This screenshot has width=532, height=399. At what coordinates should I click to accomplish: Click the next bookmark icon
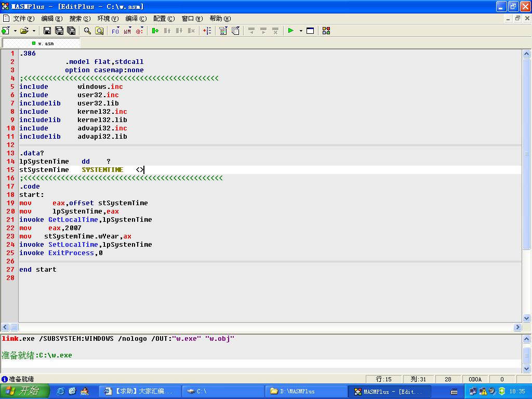tap(179, 31)
